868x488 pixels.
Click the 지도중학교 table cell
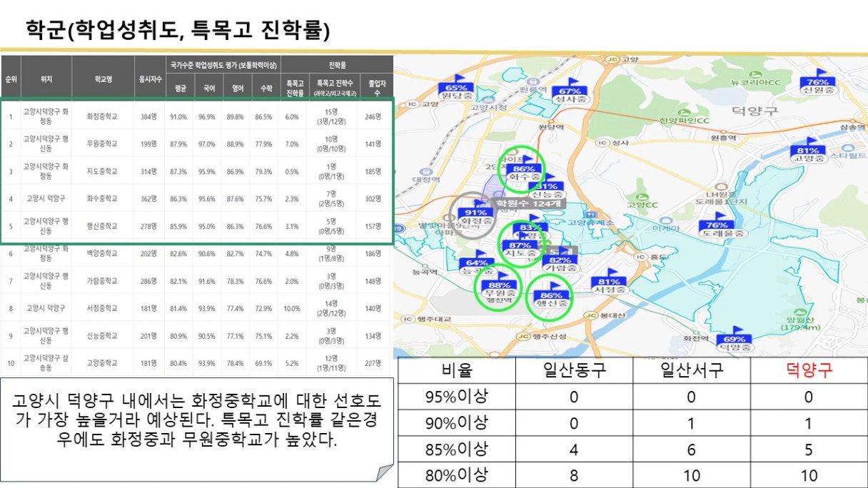[x=103, y=171]
